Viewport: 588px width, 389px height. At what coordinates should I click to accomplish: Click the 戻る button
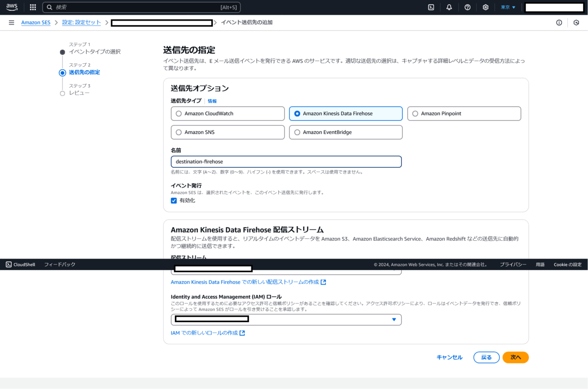pyautogui.click(x=486, y=358)
